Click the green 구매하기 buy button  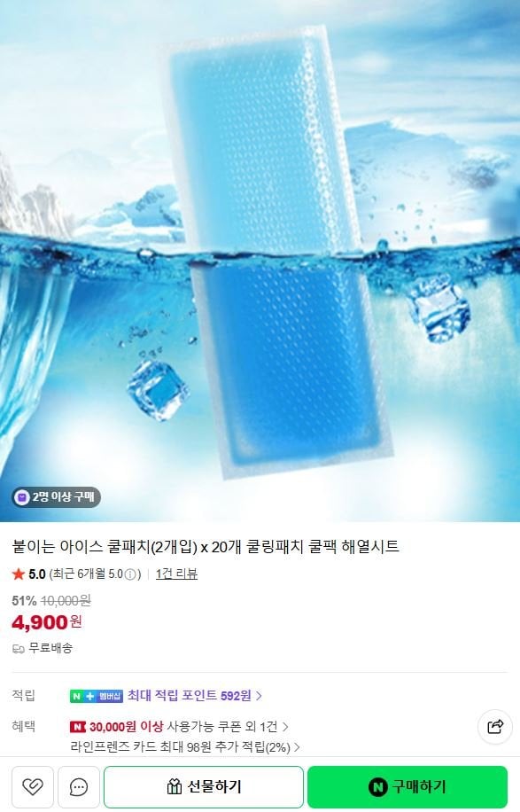[407, 786]
